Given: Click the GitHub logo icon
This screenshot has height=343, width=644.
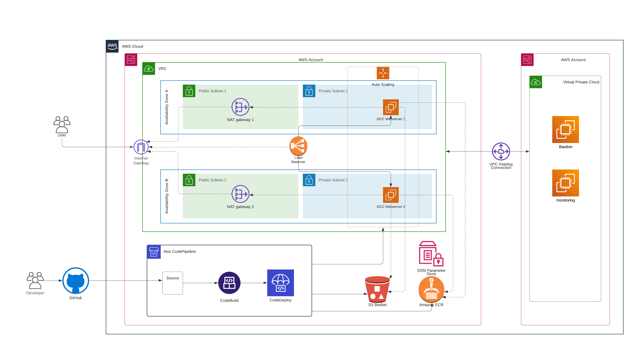Looking at the screenshot, I should (x=75, y=280).
